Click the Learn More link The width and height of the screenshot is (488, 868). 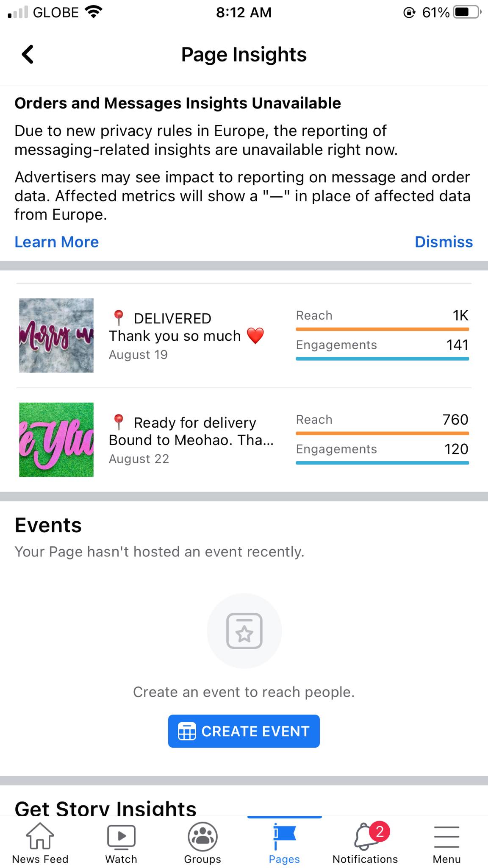click(56, 242)
